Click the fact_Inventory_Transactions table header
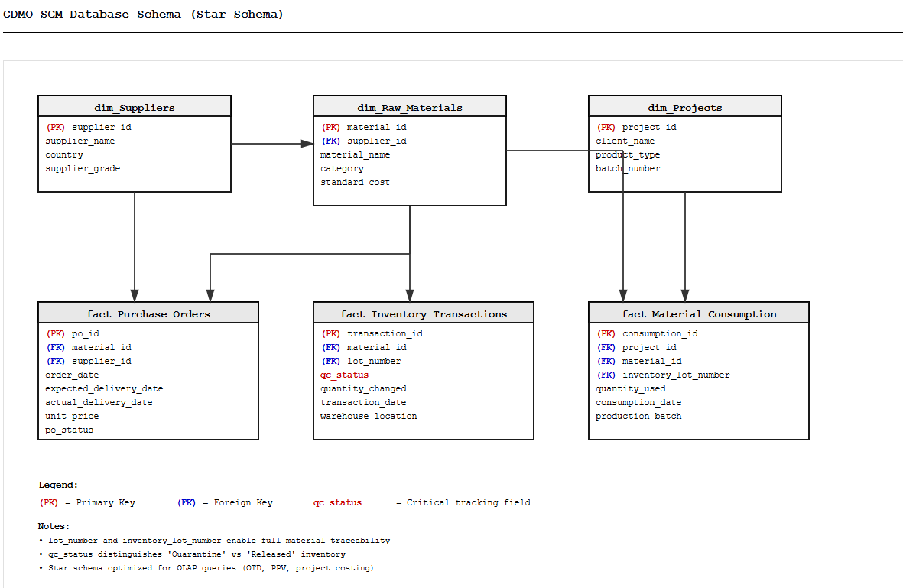The width and height of the screenshot is (903, 588). click(424, 313)
